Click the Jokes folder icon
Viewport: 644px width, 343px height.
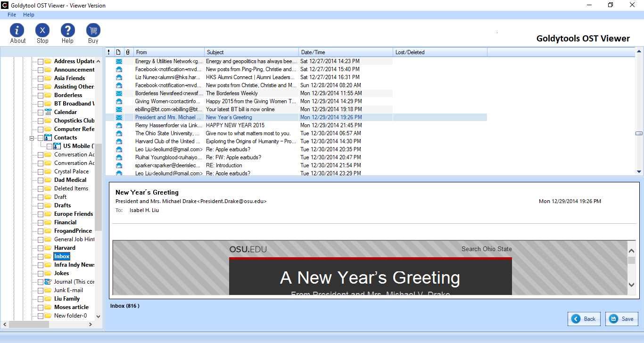48,273
